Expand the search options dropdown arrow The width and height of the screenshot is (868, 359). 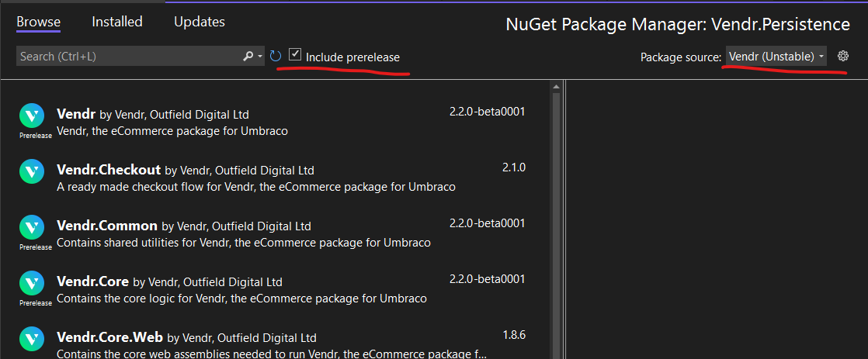[x=260, y=57]
